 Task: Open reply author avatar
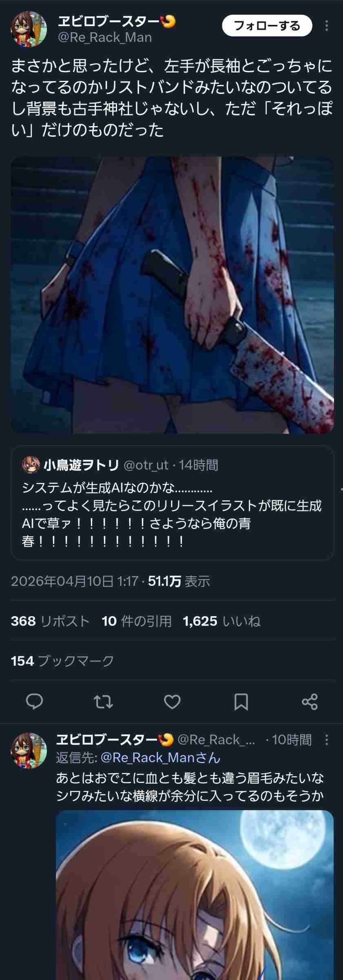(29, 751)
